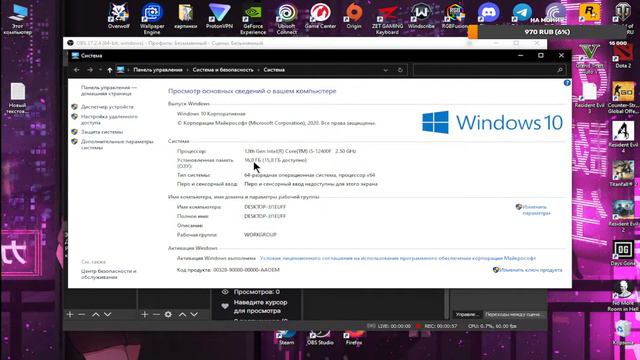640x360 pixels.
Task: Click Windows 10 Корпоративная edition text
Action: (x=211, y=114)
